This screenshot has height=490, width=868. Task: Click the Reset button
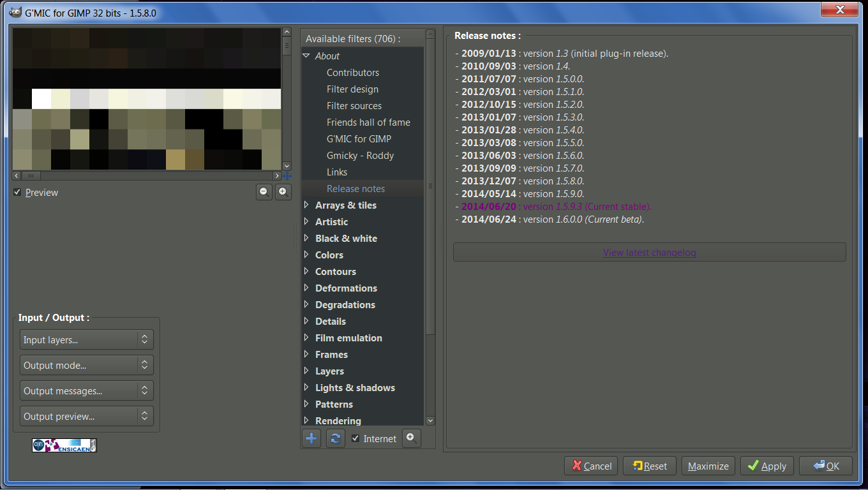coord(650,466)
